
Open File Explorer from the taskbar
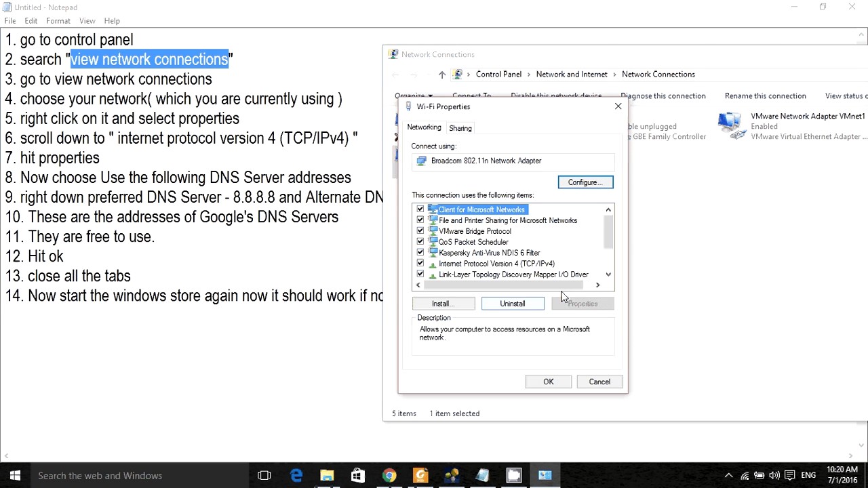(327, 475)
